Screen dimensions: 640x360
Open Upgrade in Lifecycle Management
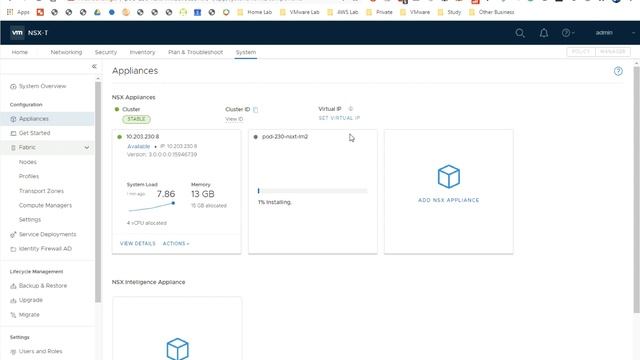pyautogui.click(x=31, y=300)
